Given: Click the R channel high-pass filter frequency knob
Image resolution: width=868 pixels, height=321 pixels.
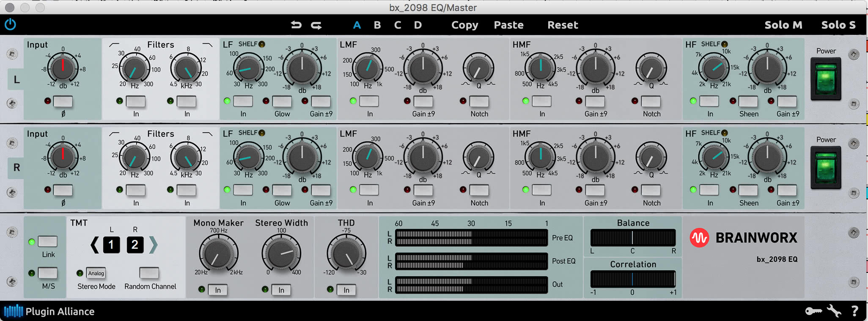Looking at the screenshot, I should 135,157.
